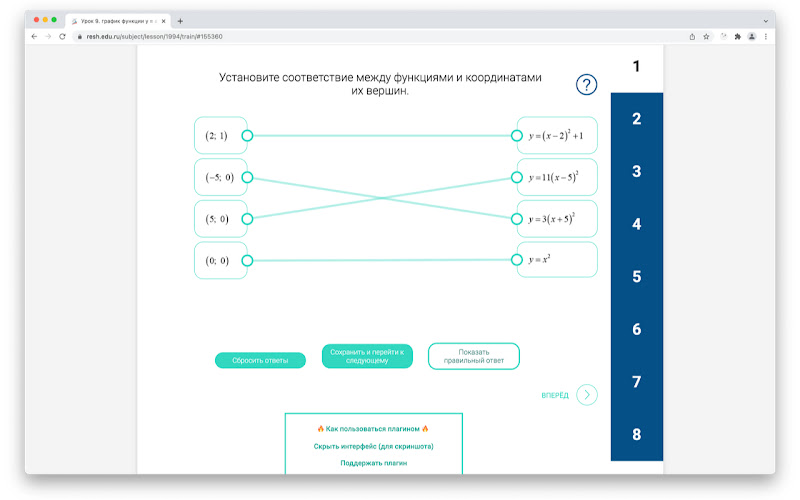800x500 pixels.
Task: Click the y=3(x+5)² function card
Action: tap(557, 219)
